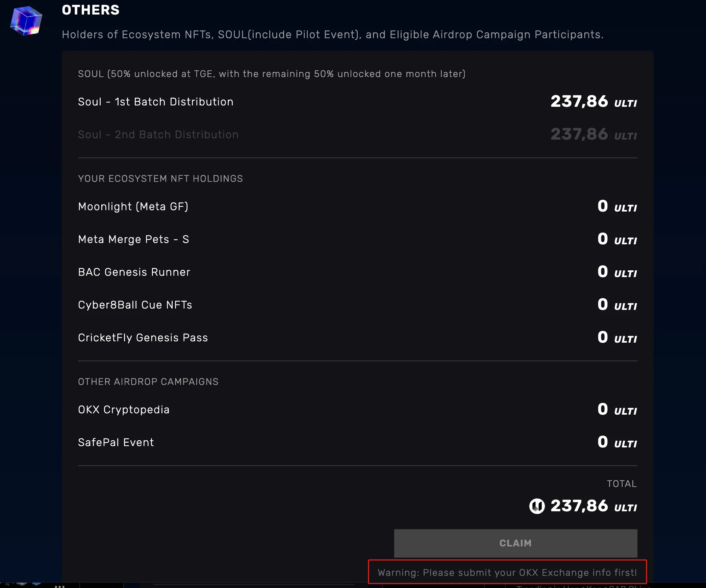
Task: Click the ULTI coin icon beside total
Action: coord(537,506)
